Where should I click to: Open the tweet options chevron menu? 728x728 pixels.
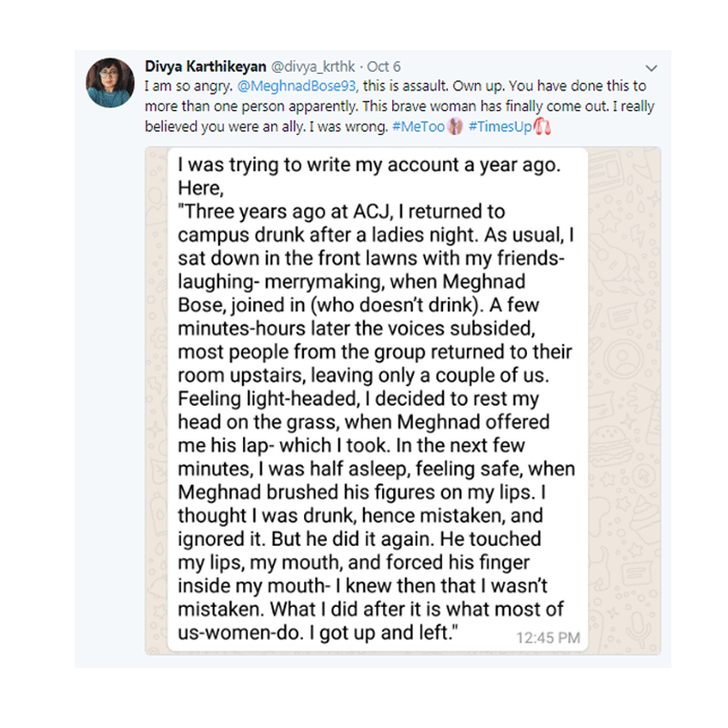coord(651,68)
